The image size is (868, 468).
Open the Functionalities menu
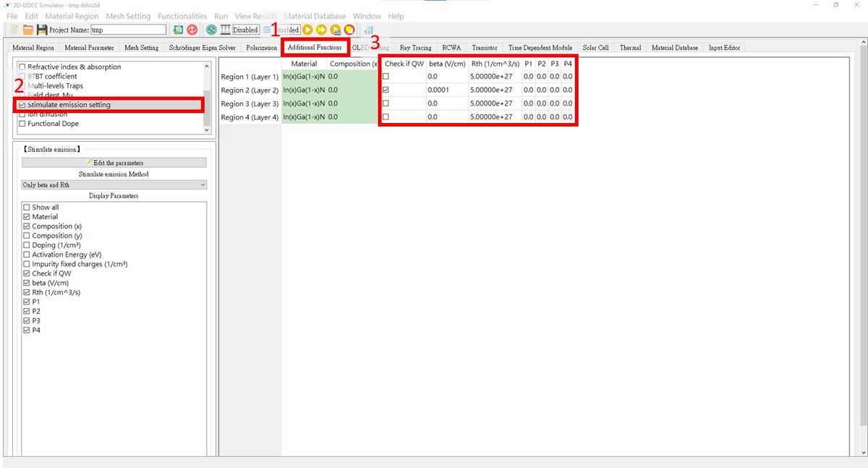pos(182,16)
